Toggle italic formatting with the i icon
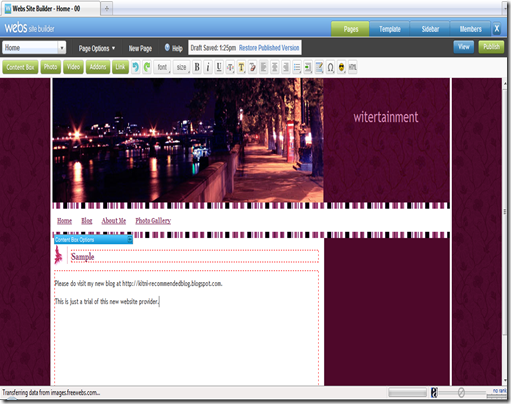 208,67
